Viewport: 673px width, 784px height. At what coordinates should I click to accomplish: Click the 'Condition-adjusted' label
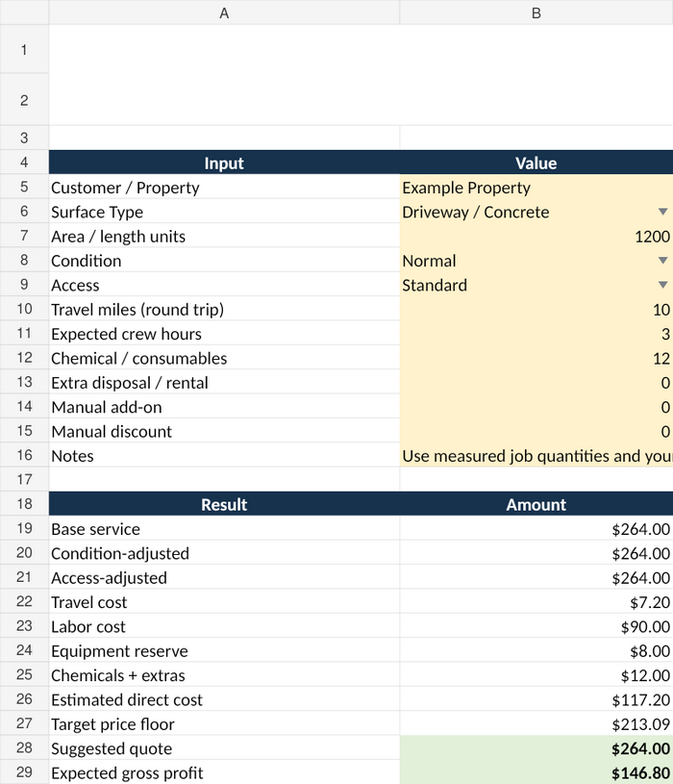click(120, 553)
